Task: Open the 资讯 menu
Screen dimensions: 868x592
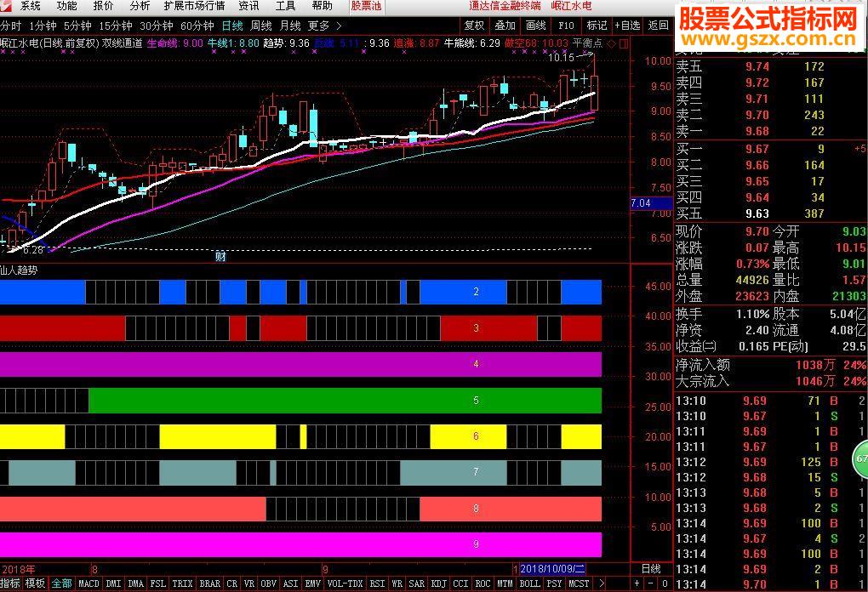Action: [x=248, y=6]
